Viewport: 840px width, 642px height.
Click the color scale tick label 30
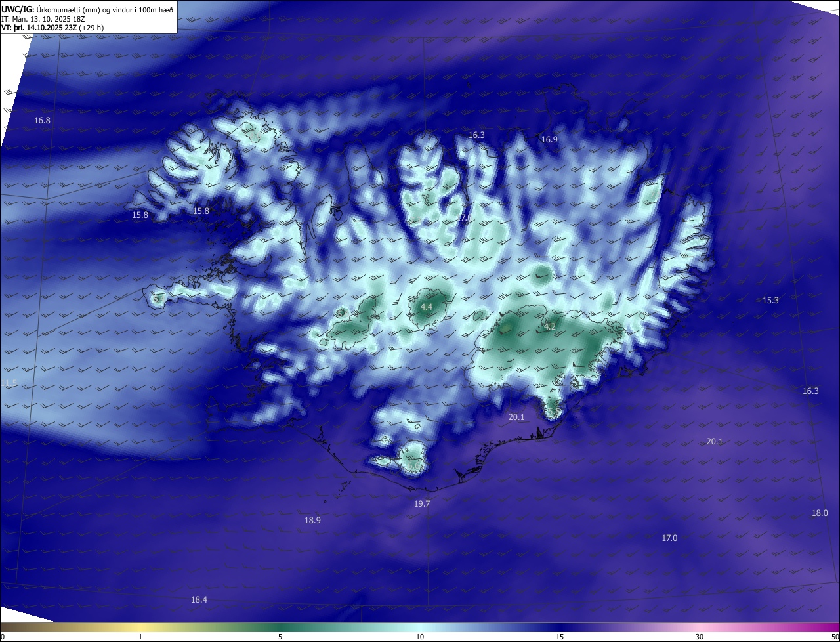click(x=700, y=637)
